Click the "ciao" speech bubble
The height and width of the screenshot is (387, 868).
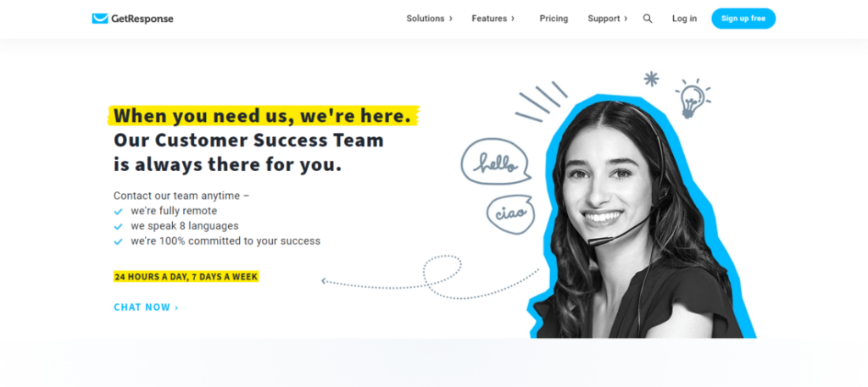click(510, 214)
